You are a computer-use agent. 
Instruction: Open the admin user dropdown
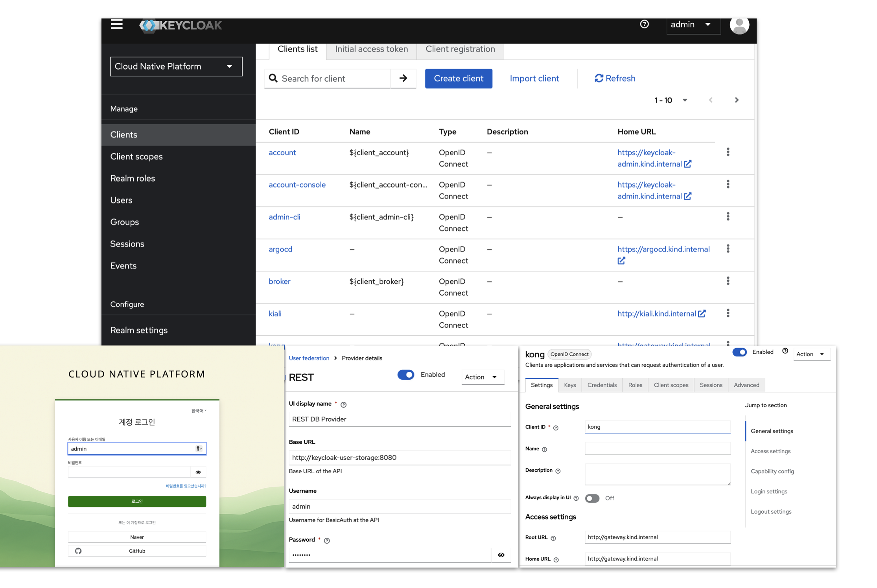(692, 25)
